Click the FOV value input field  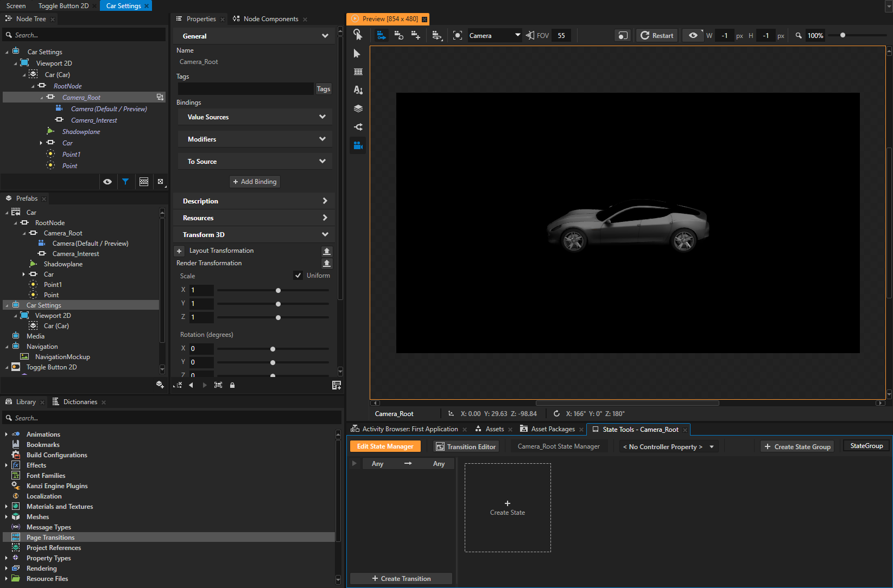pos(561,35)
